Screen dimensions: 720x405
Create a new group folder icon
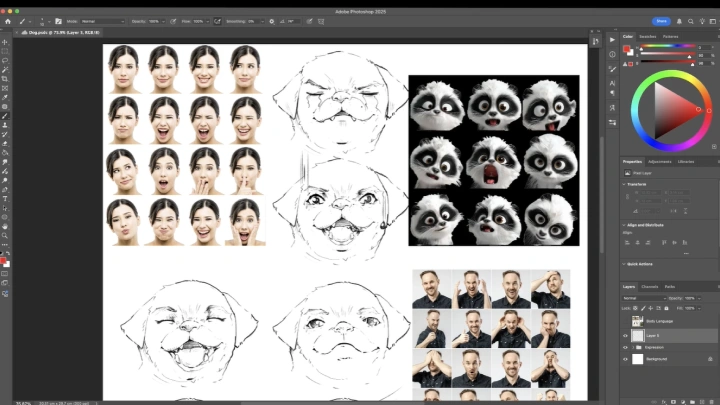(x=692, y=402)
